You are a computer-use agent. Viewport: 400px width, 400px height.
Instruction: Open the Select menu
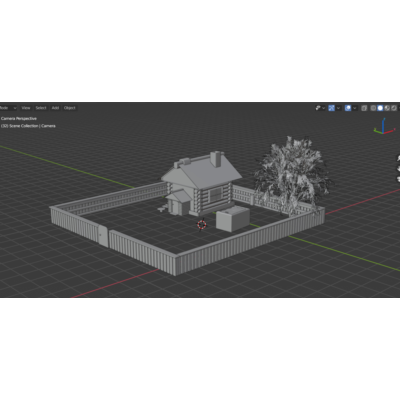(41, 108)
